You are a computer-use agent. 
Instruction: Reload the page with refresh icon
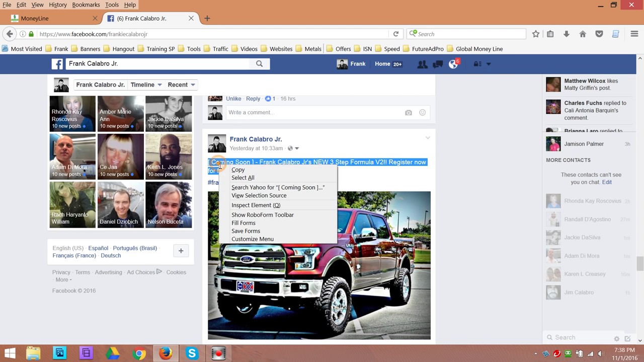coord(396,34)
